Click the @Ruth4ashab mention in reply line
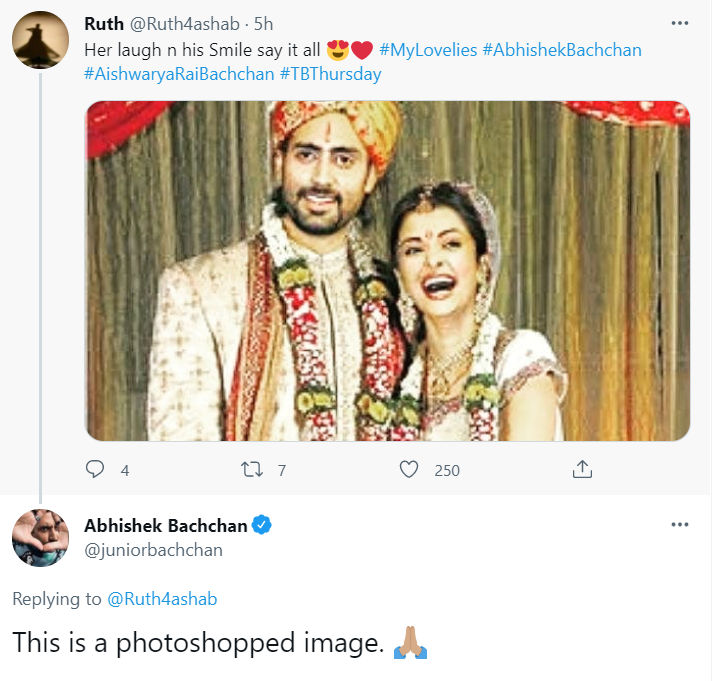This screenshot has height=681, width=713. (162, 599)
